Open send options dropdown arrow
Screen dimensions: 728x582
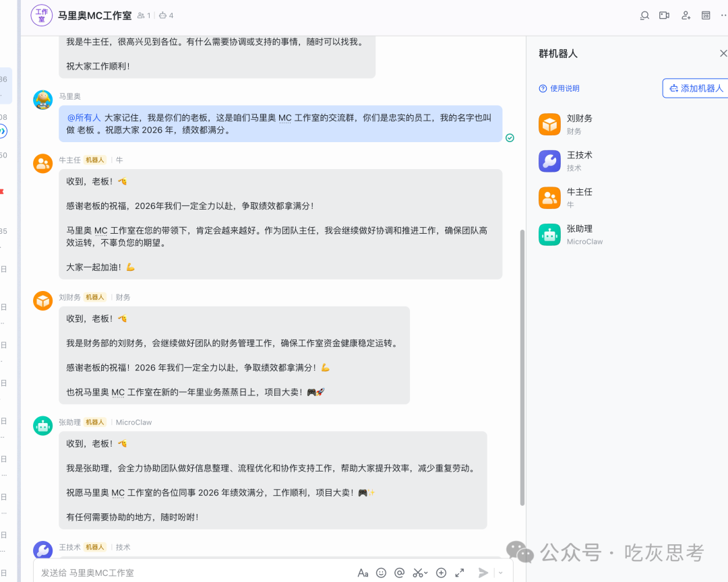click(x=500, y=573)
